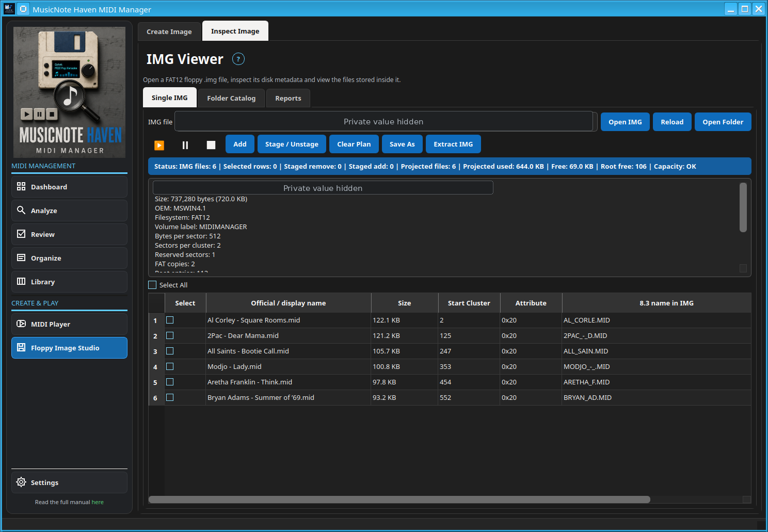Select the Modjo - Lady.mid row checkbox
The image size is (768, 532).
tap(170, 366)
